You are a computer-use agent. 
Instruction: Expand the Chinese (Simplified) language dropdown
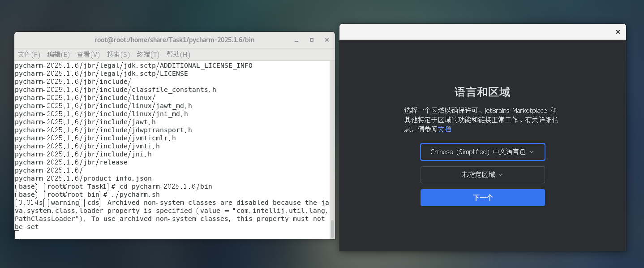(x=483, y=152)
